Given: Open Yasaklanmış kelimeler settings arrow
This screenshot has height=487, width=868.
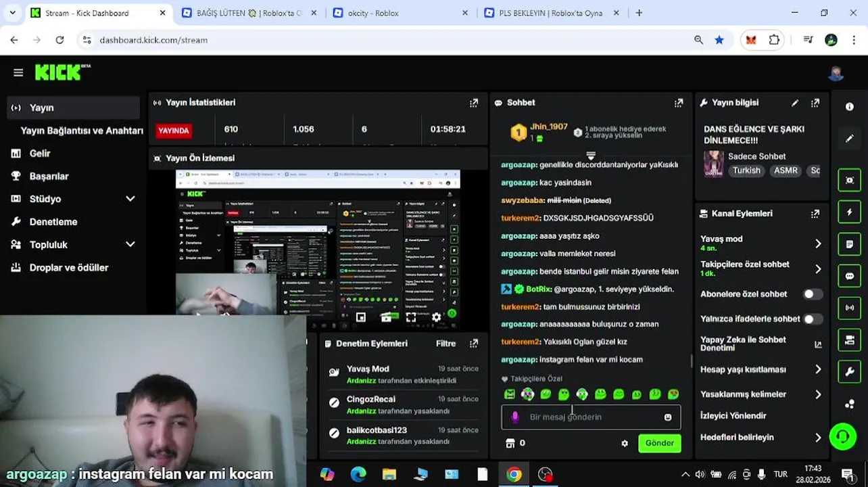Looking at the screenshot, I should pos(818,394).
